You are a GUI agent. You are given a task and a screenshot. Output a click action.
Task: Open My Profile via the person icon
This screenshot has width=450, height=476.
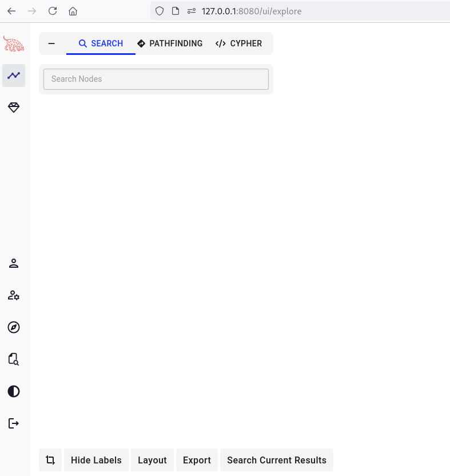tap(14, 263)
